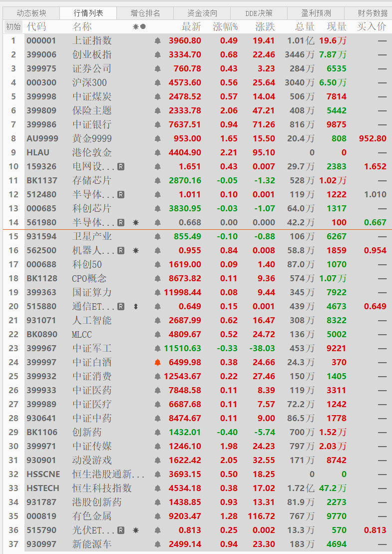
Task: Sort by the 最新 column header
Action: [x=191, y=27]
